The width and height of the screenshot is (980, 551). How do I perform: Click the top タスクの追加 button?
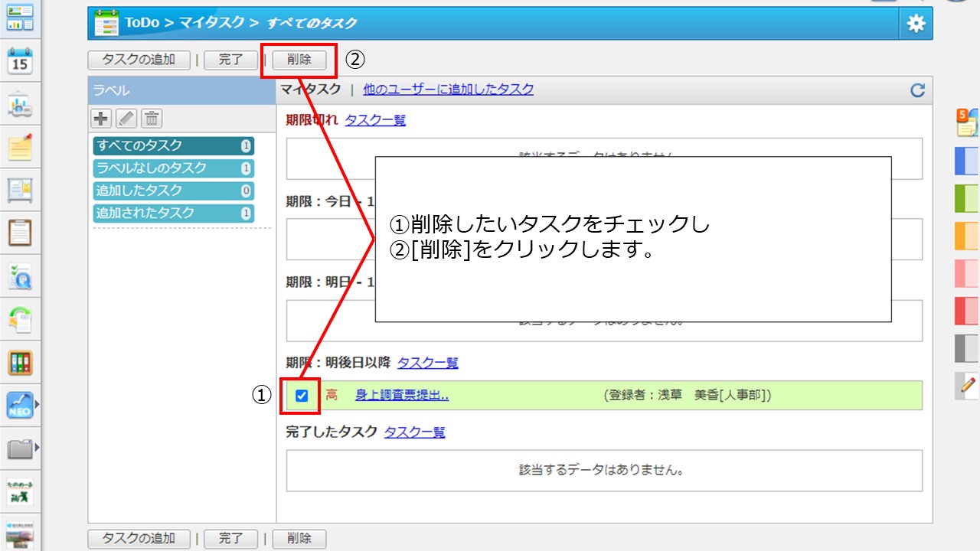coord(139,60)
